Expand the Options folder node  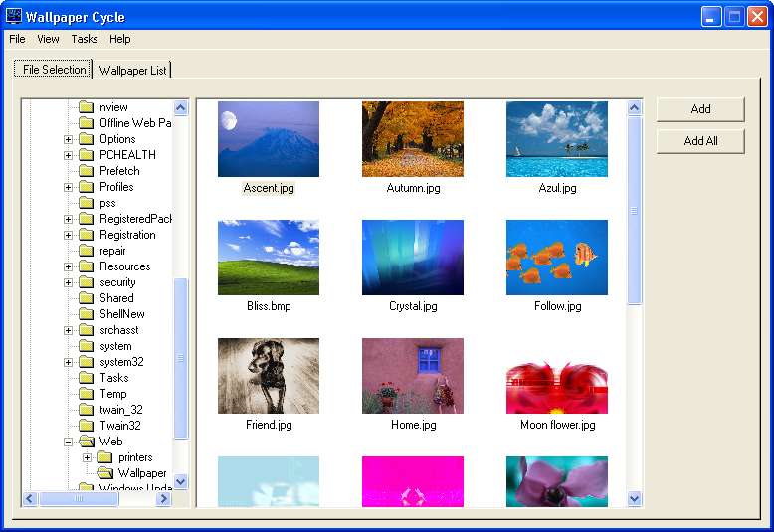pos(68,139)
